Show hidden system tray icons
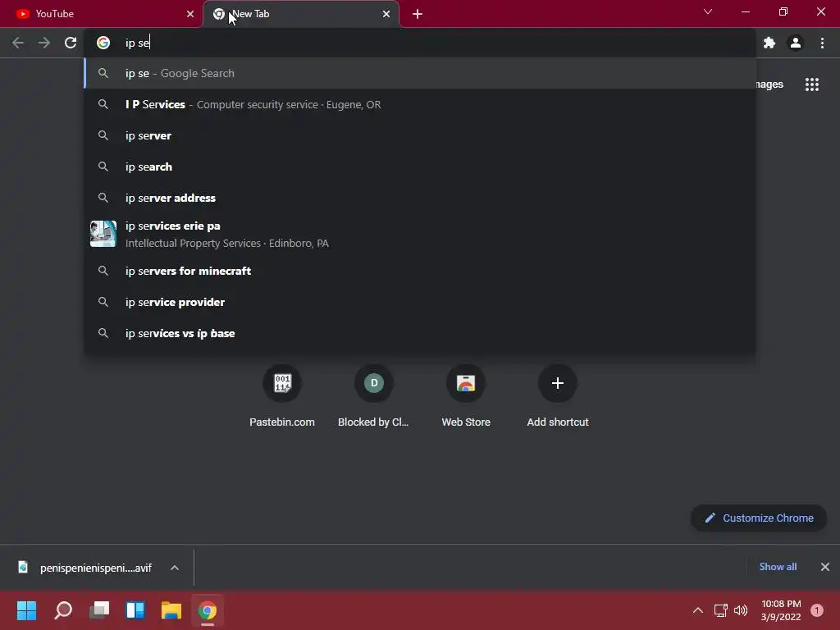 697,610
